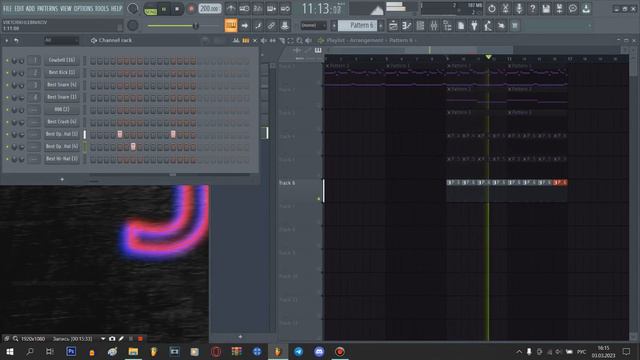Show the Channel rack via toolbar icon
This screenshot has width=640, height=360.
[420, 26]
